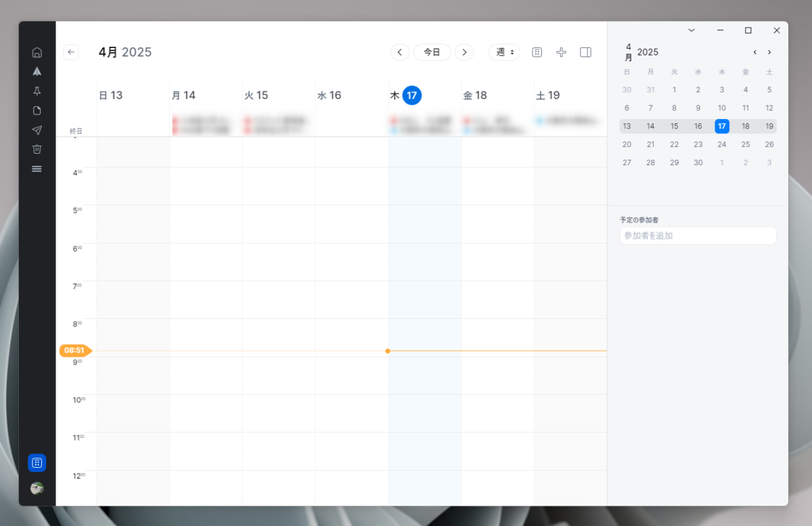Select the highlighted calendar icon in sidebar

[37, 462]
